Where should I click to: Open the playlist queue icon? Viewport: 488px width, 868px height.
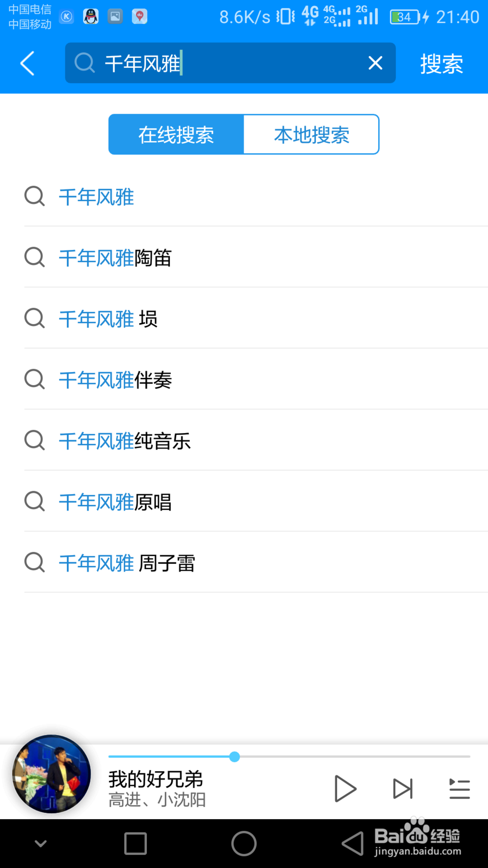pyautogui.click(x=459, y=788)
